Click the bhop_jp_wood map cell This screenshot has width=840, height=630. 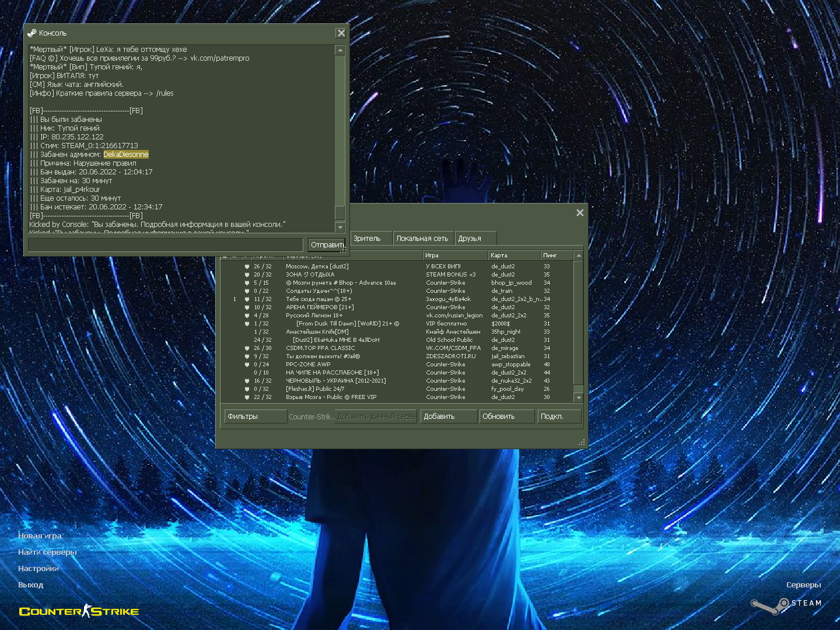[512, 283]
